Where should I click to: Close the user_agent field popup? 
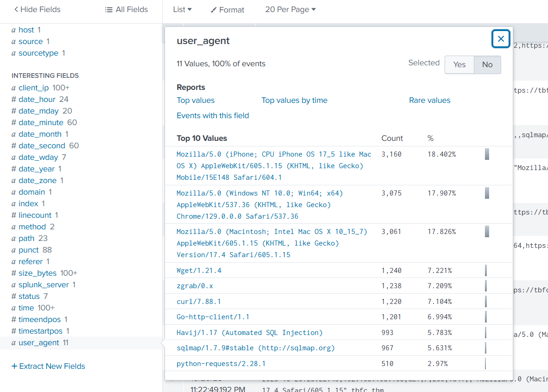501,39
